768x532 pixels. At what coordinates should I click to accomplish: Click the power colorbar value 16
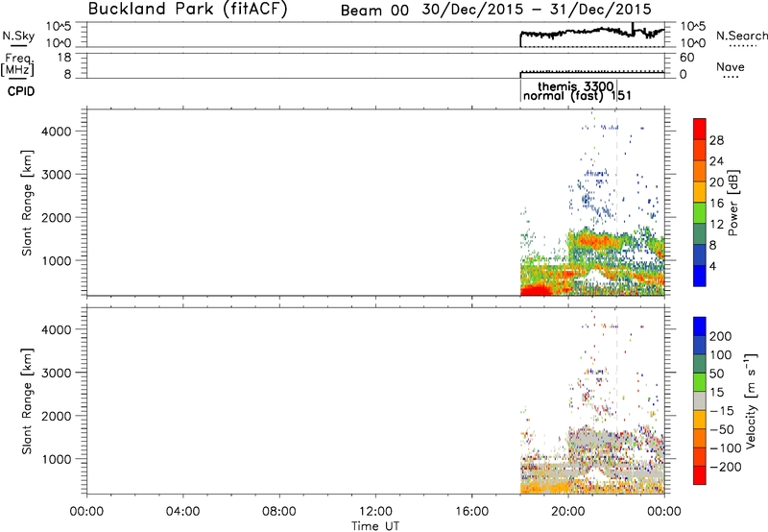(x=716, y=204)
